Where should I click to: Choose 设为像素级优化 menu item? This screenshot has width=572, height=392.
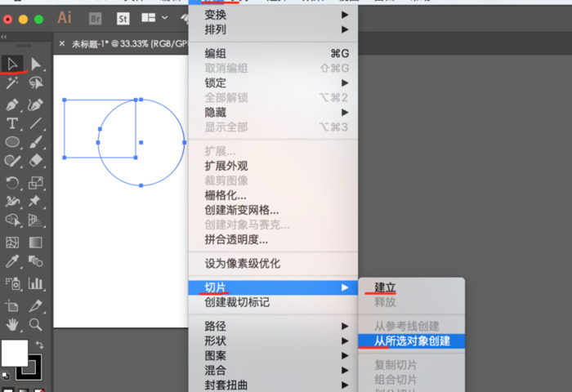(x=273, y=263)
